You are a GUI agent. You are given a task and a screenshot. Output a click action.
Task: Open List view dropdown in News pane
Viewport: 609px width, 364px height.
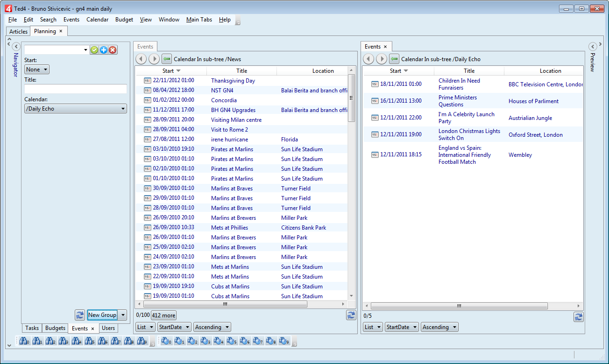(145, 327)
